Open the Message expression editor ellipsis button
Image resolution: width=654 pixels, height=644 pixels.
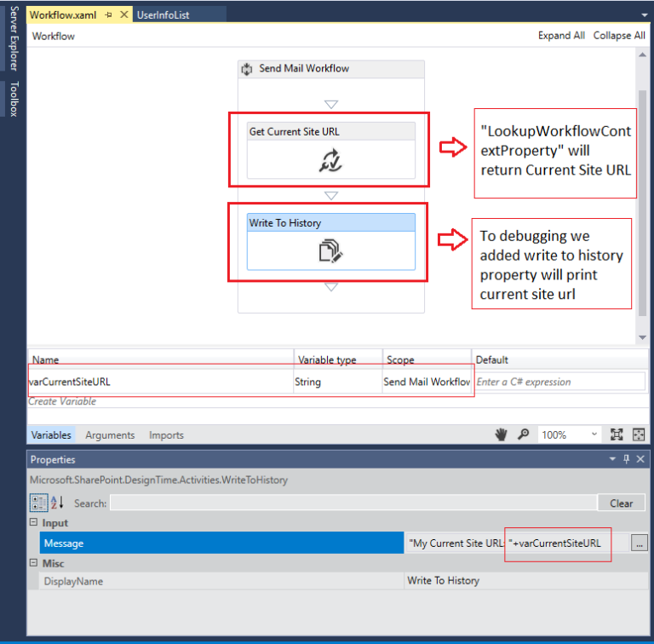(x=639, y=543)
